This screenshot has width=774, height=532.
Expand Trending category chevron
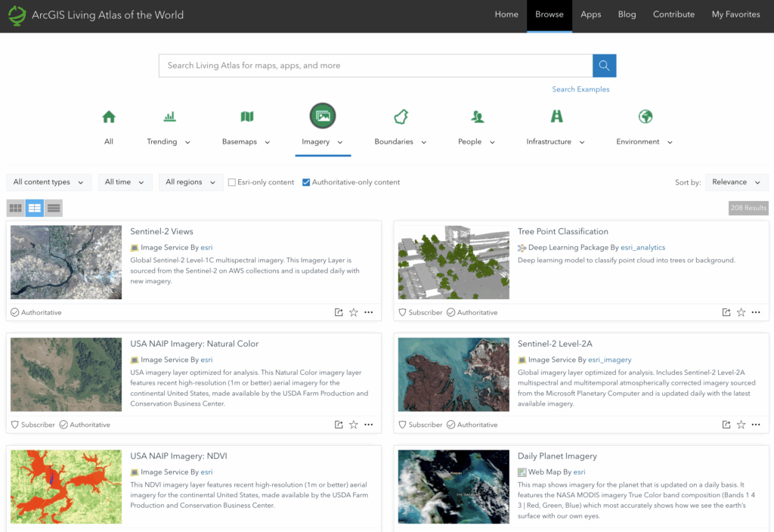(x=187, y=142)
